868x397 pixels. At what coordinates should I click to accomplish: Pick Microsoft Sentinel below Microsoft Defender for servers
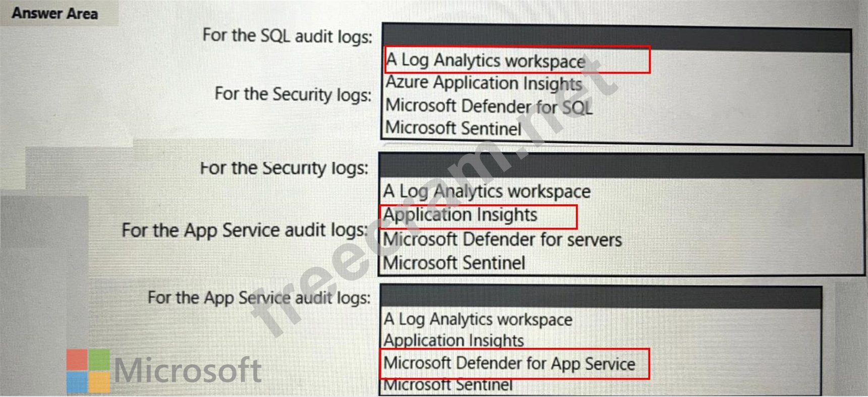point(454,263)
